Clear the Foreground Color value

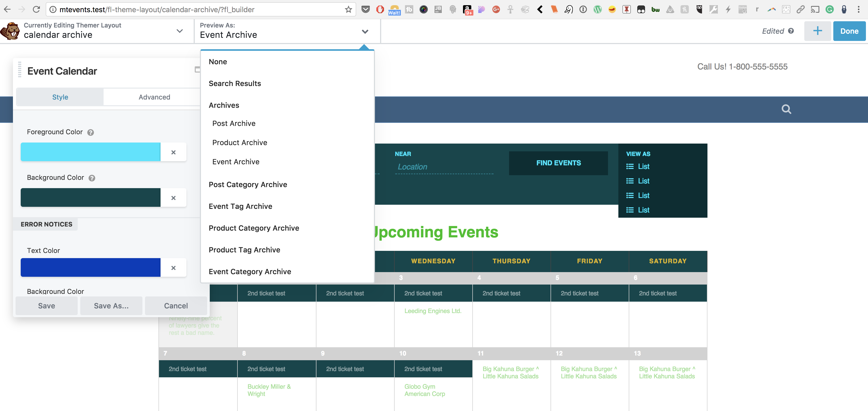pos(173,152)
